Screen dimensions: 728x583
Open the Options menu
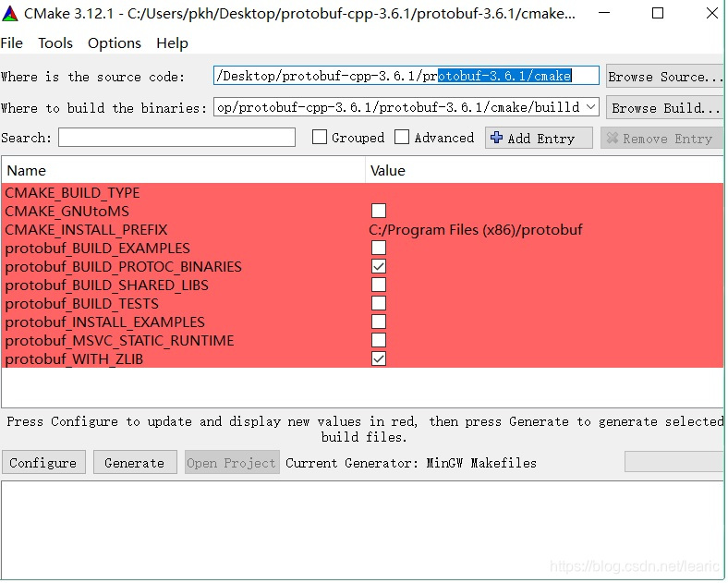[x=115, y=43]
